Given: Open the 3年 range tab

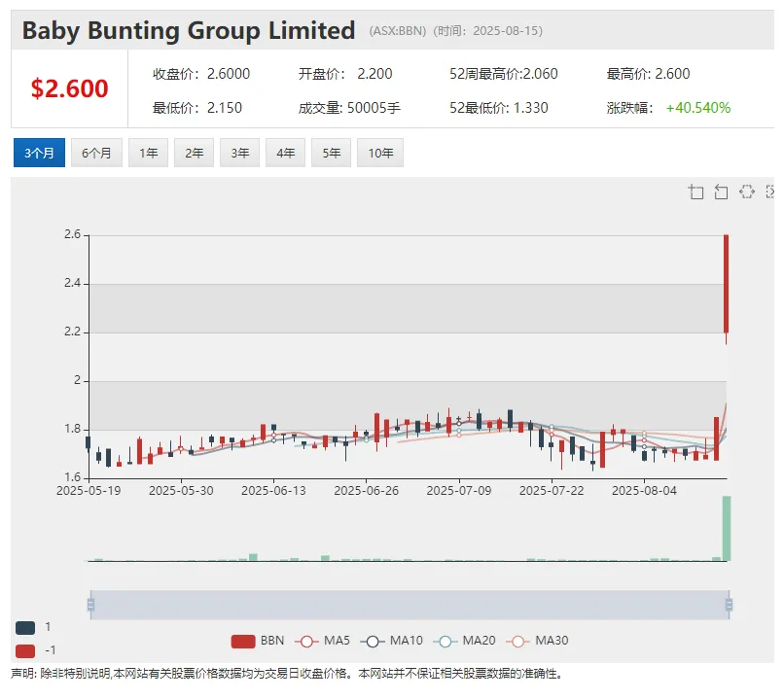Looking at the screenshot, I should coord(240,153).
